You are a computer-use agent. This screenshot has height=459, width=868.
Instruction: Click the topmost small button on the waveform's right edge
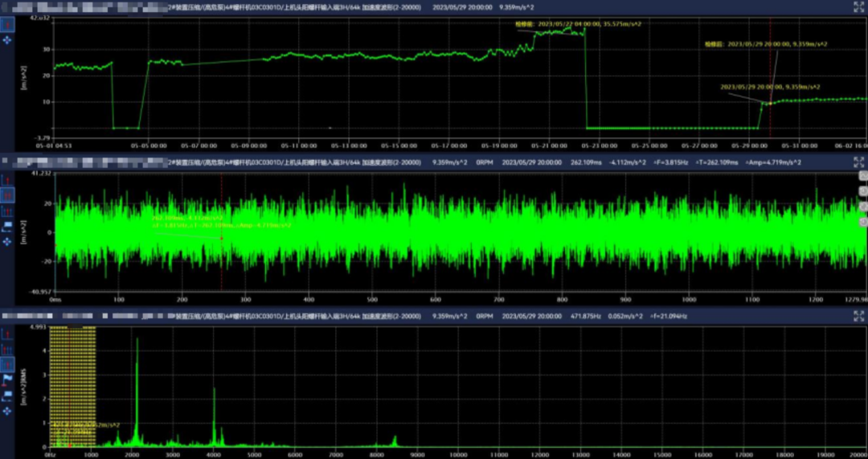pos(863,176)
